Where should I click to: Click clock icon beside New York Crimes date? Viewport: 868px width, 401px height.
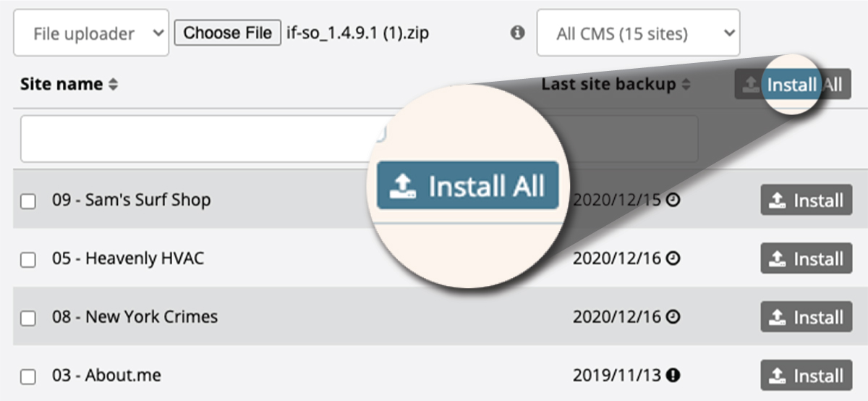[x=673, y=317]
